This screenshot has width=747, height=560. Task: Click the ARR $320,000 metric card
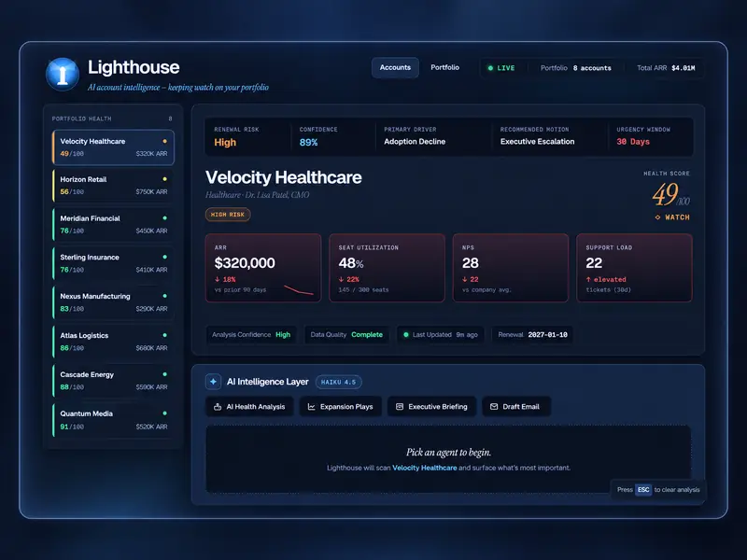263,268
